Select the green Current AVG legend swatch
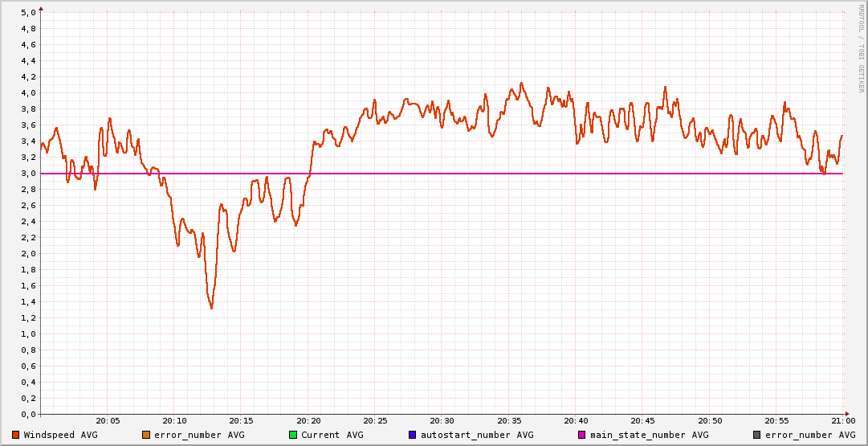 coord(293,435)
